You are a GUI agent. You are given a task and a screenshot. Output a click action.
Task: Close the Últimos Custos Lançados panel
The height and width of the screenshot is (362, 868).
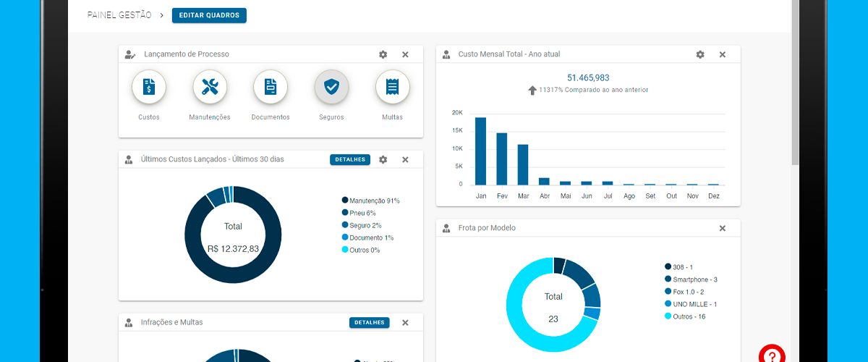click(405, 159)
